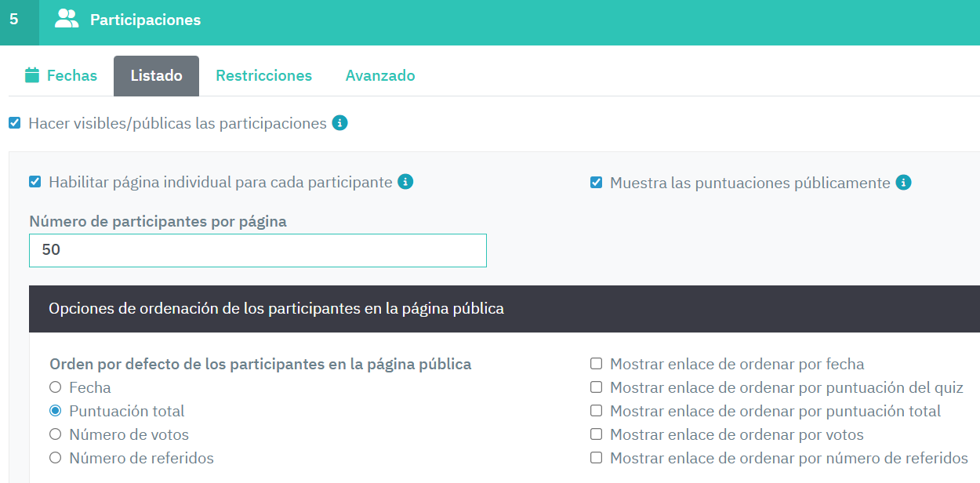The width and height of the screenshot is (980, 483).
Task: Collapse the step 5 Participaciones section
Action: pos(145,20)
